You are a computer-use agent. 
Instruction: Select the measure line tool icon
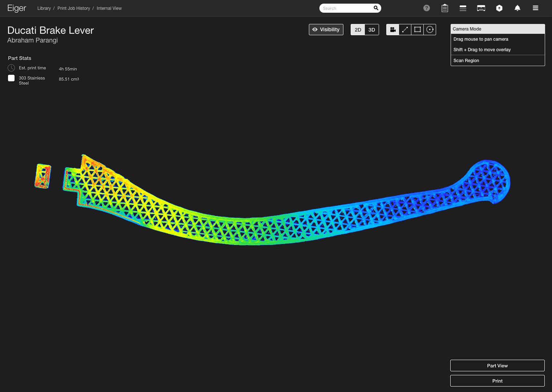point(405,30)
